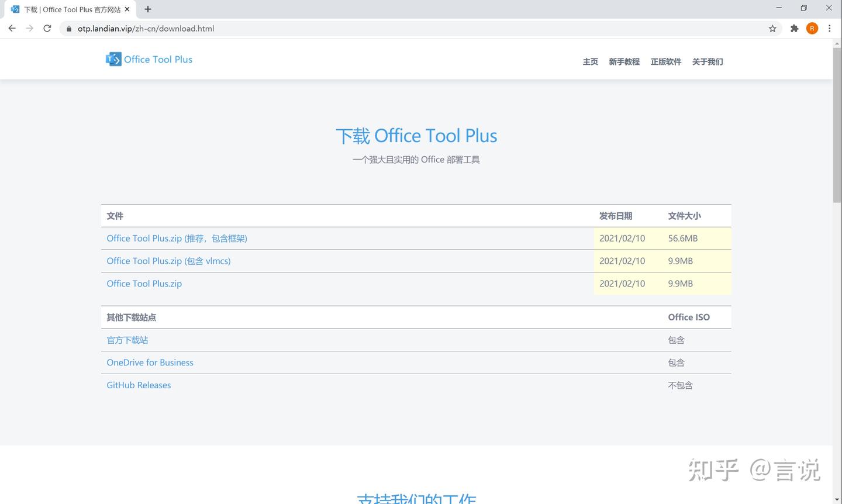This screenshot has height=504, width=842.
Task: Download the recommended Office Tool Plus.zip with framework
Action: point(177,238)
